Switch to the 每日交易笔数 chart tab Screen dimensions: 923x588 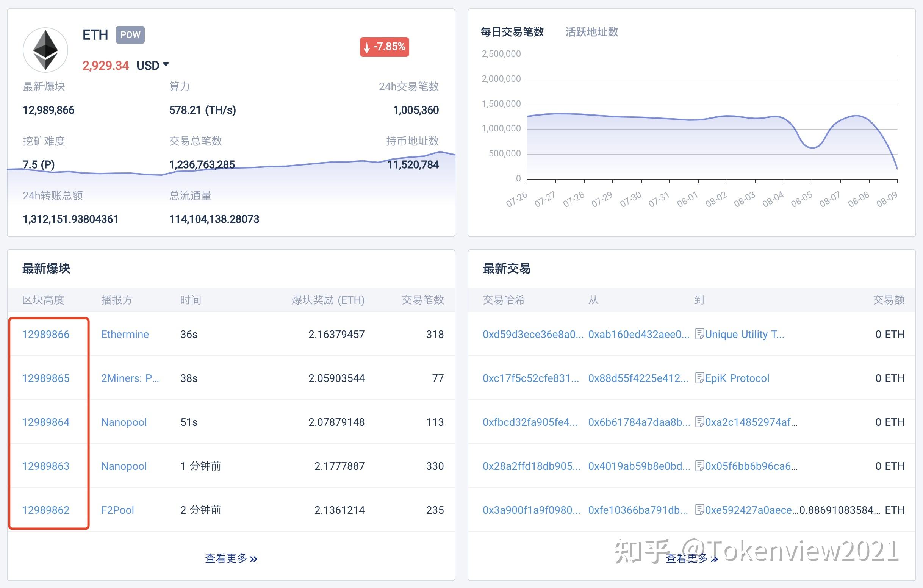coord(512,32)
